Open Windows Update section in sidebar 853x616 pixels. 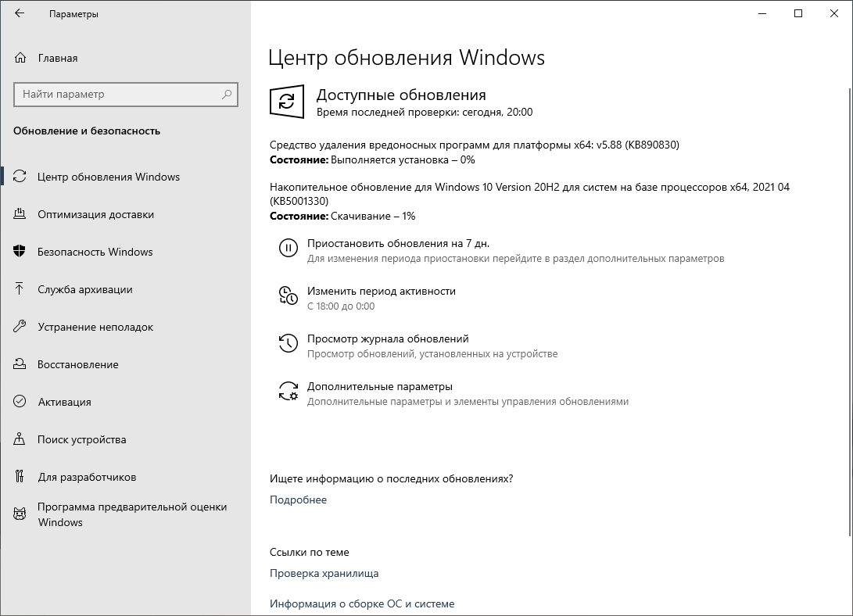[20, 177]
